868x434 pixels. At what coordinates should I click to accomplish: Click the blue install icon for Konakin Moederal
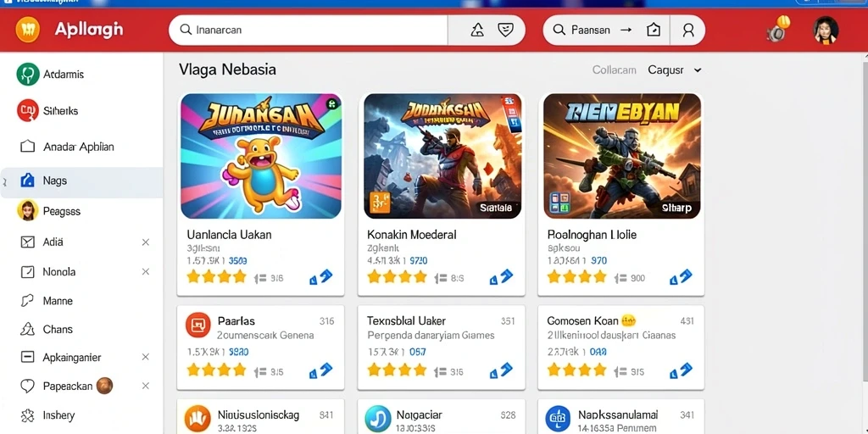pyautogui.click(x=501, y=277)
